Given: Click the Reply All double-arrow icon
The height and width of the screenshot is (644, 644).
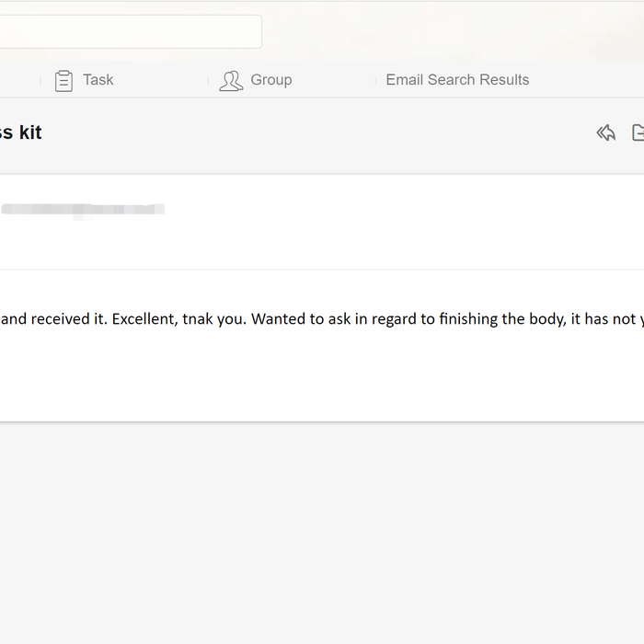Looking at the screenshot, I should point(605,133).
